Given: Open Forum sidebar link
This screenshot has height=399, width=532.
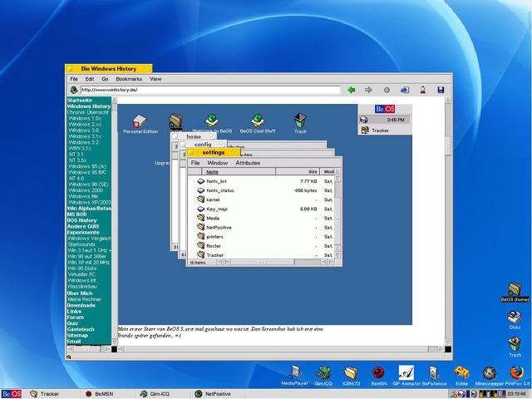Looking at the screenshot, I should (76, 318).
